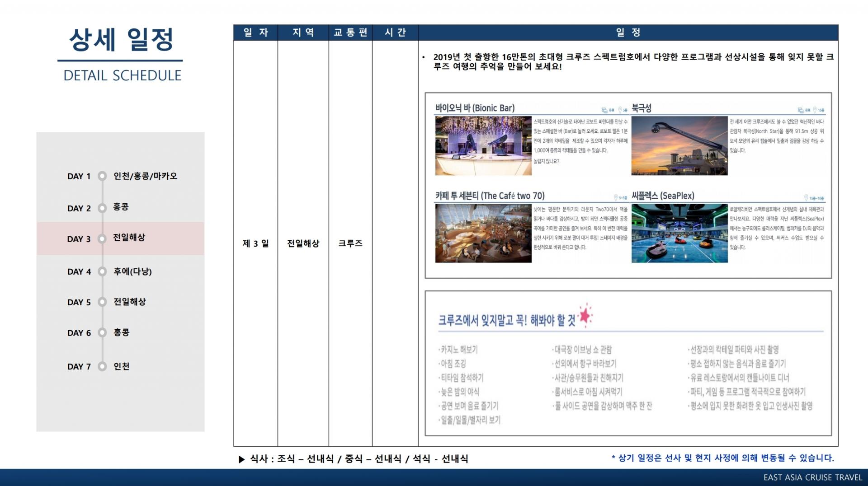This screenshot has width=868, height=486.
Task: Click the '인천/홍콩/마카오' destination of DAY 1
Action: click(145, 176)
